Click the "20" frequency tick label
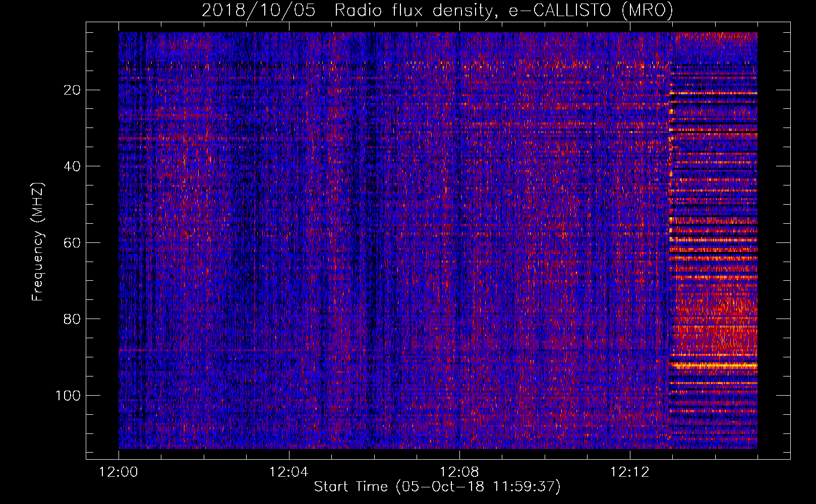 click(x=73, y=90)
